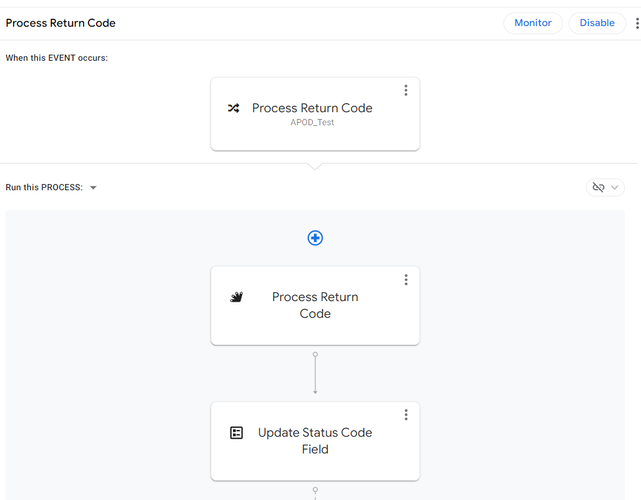Click the Update Status Code Field icon

[236, 433]
